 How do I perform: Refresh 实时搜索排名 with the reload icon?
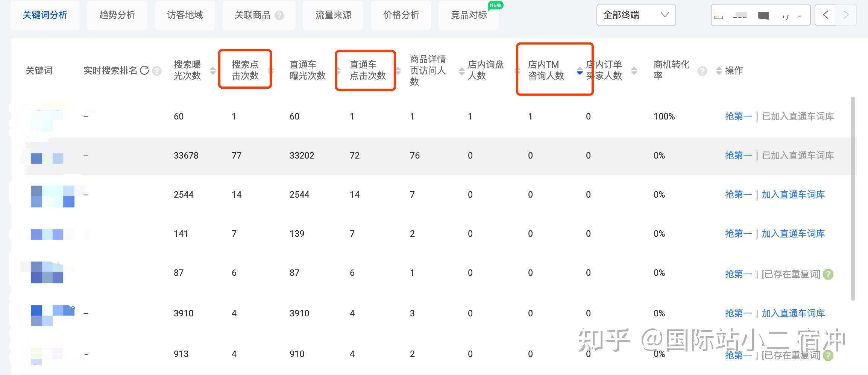[144, 70]
